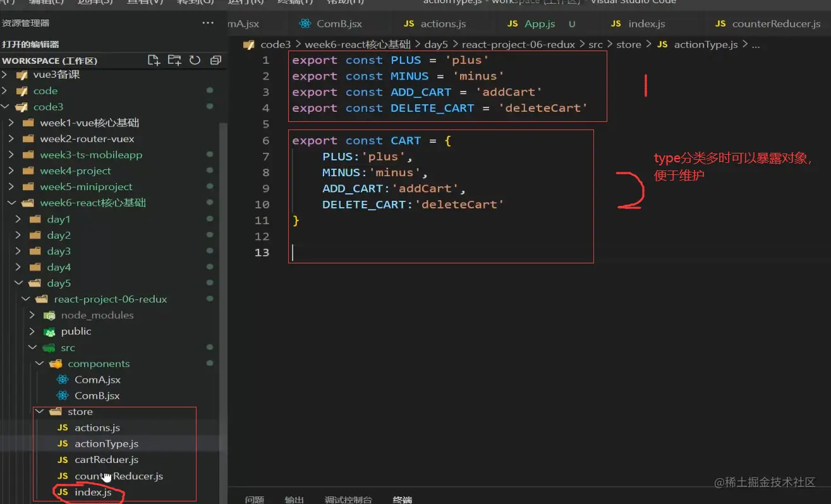The width and height of the screenshot is (831, 504).
Task: Open counterReducer.js from the explorer tree
Action: [x=119, y=476]
